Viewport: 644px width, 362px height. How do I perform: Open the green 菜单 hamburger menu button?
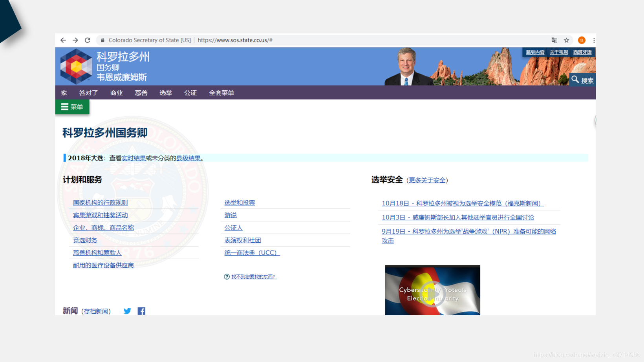[x=72, y=107]
